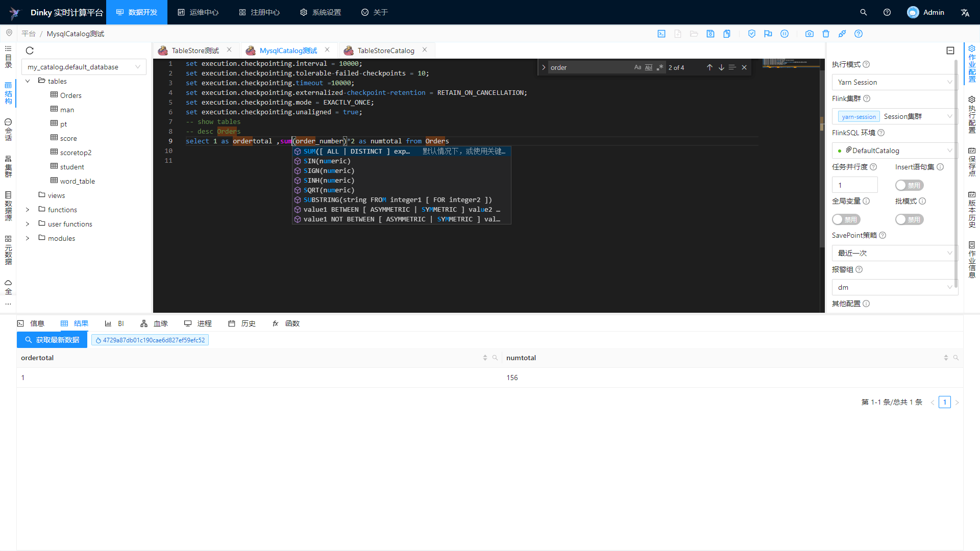Viewport: 980px width, 551px height.
Task: Go to next search match arrow
Action: coord(721,67)
